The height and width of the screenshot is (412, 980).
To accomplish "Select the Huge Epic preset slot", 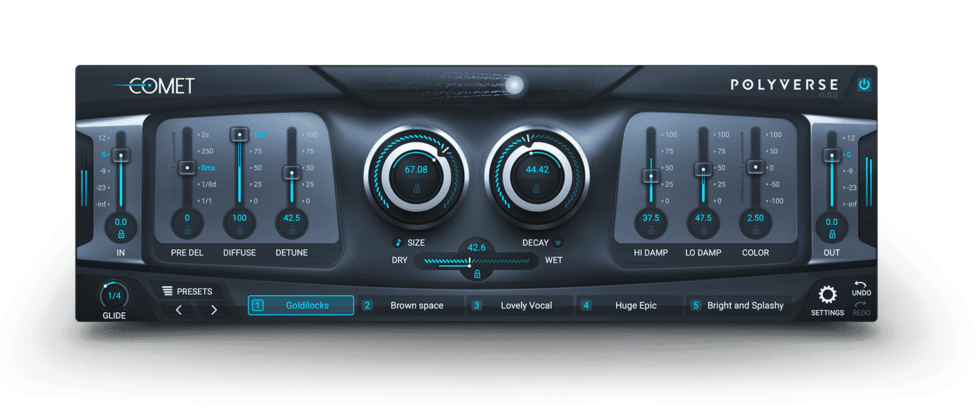I will click(630, 306).
